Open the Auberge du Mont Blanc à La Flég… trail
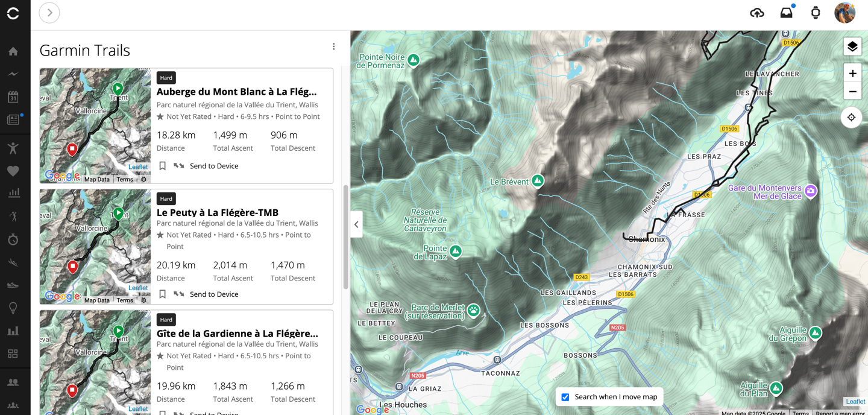 237,92
